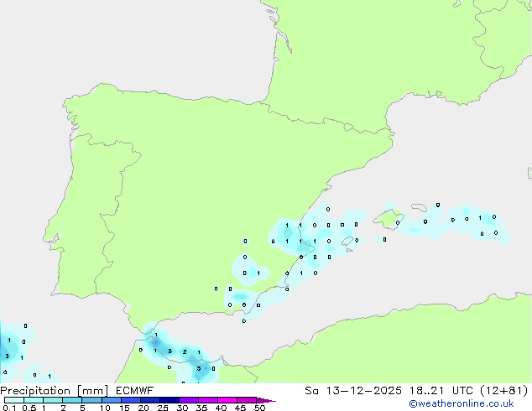532x411 pixels.
Task: Click the "30" legend scale label
Action: (x=183, y=408)
